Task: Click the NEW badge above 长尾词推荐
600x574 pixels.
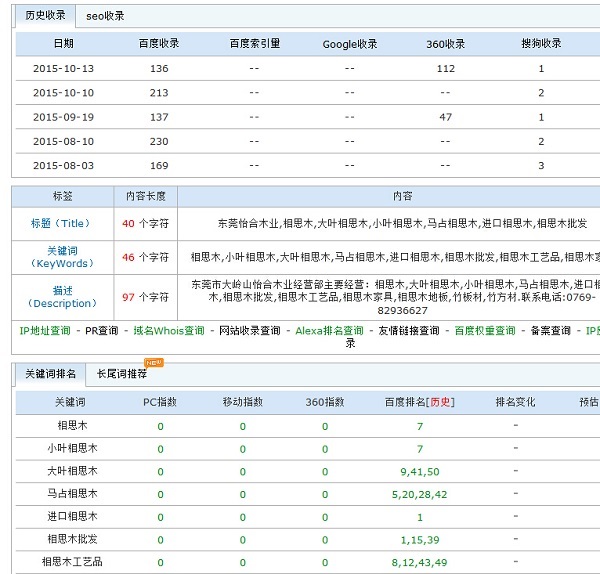Action: (153, 362)
